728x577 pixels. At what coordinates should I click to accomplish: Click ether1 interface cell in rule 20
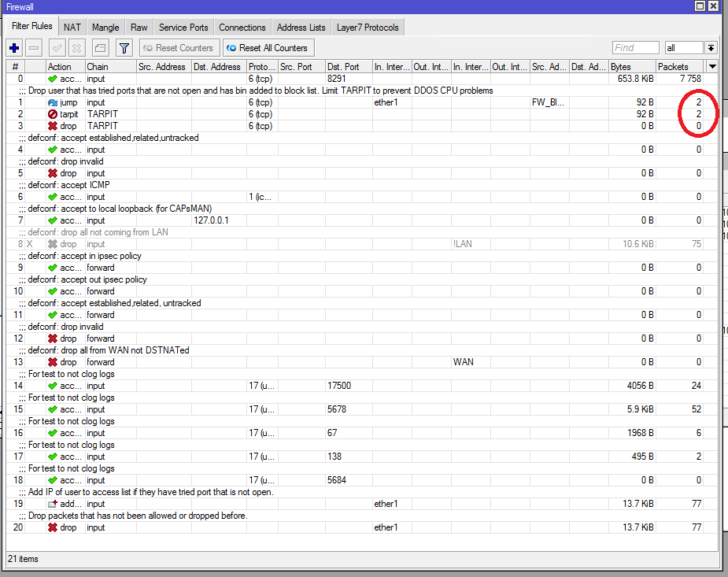coord(392,527)
